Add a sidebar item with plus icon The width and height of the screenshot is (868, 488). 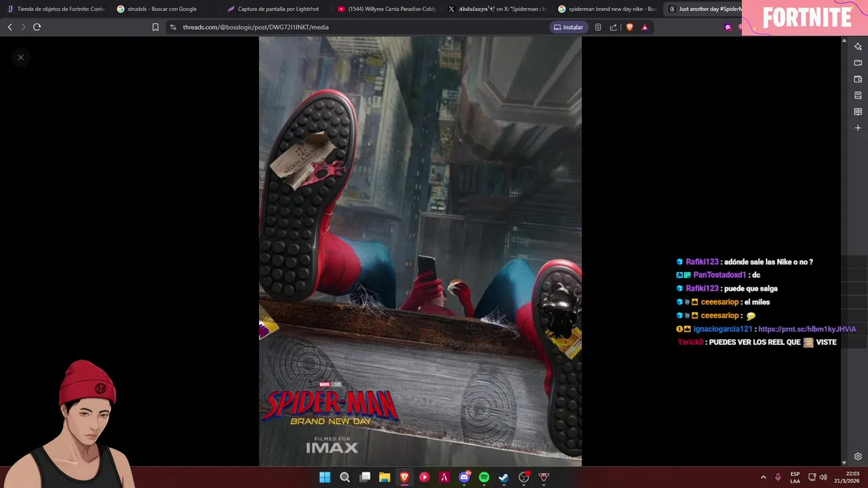(858, 128)
